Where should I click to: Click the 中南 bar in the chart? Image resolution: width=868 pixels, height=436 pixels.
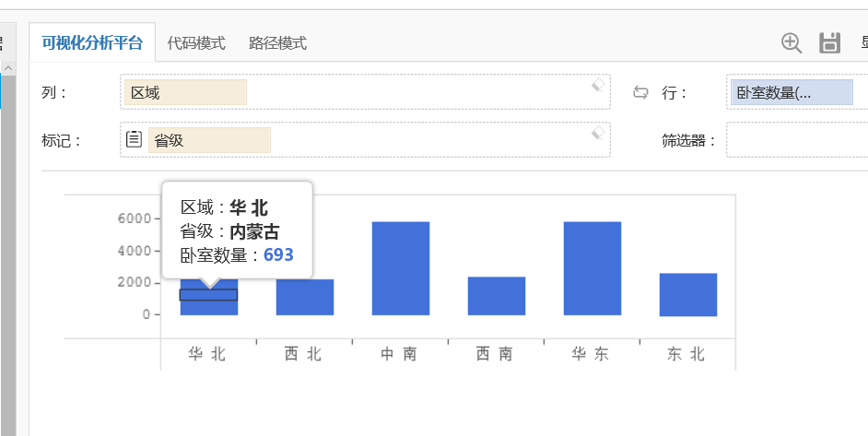(400, 268)
